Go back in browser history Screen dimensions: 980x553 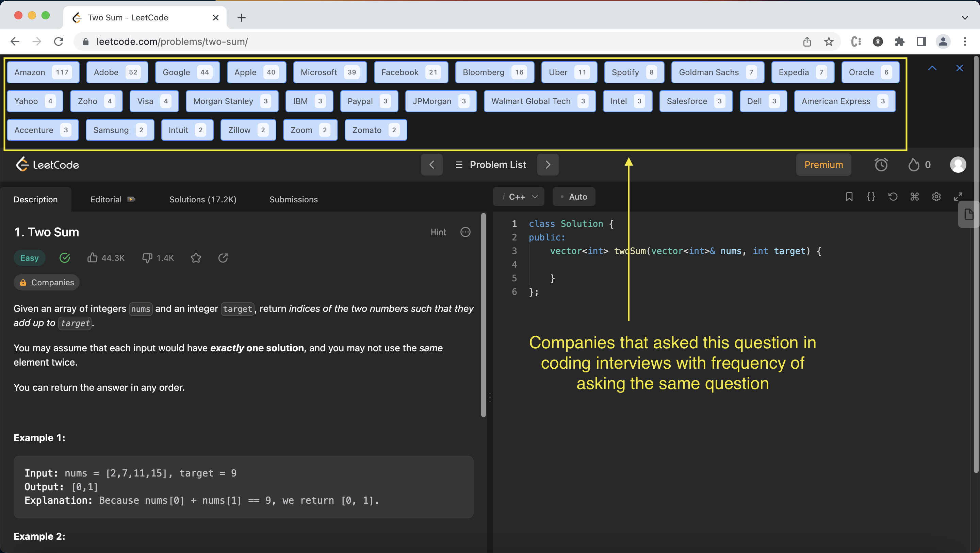tap(15, 41)
